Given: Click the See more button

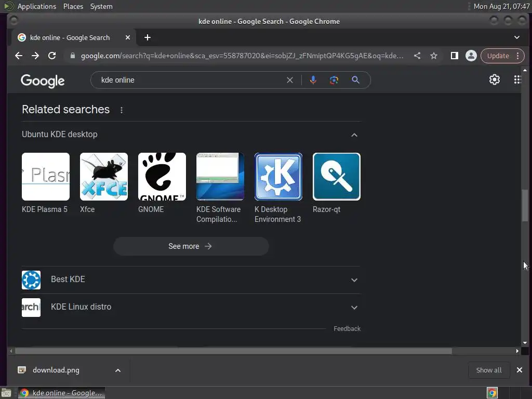Looking at the screenshot, I should pos(191,246).
